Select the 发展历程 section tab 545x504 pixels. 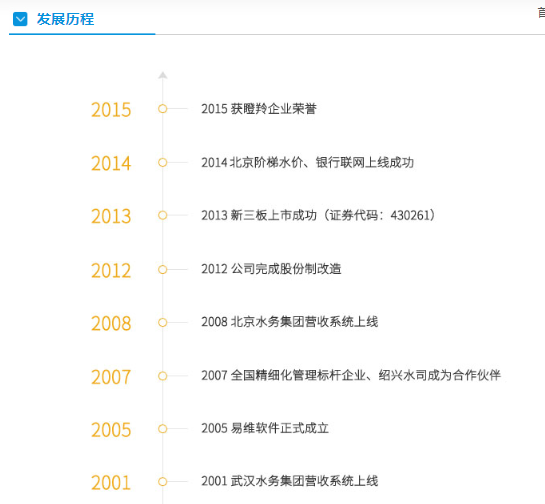(x=65, y=19)
